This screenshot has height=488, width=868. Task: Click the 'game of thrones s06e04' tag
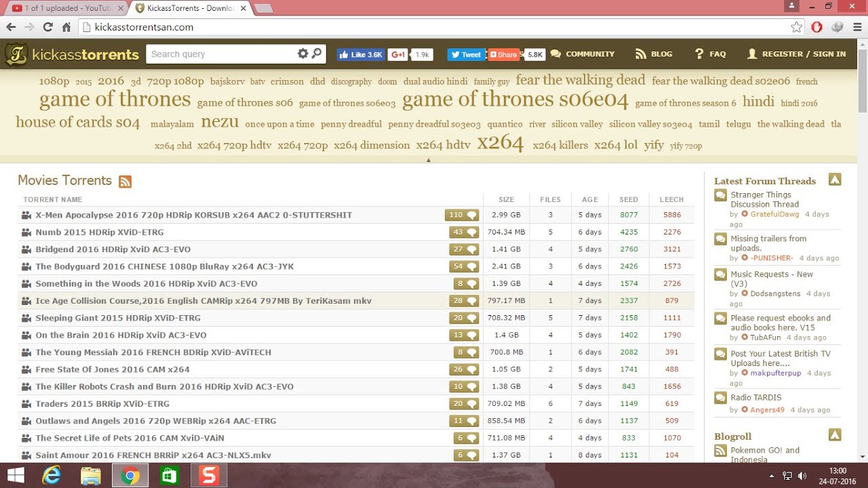(x=515, y=100)
